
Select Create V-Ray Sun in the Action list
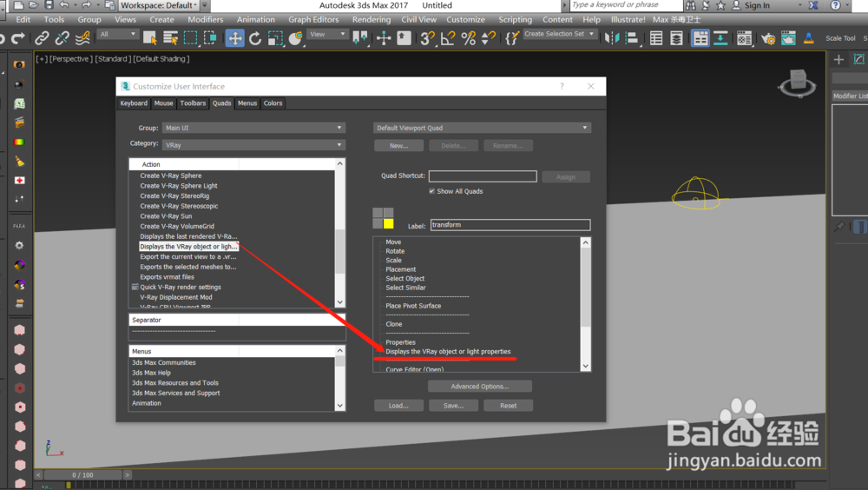click(x=166, y=216)
